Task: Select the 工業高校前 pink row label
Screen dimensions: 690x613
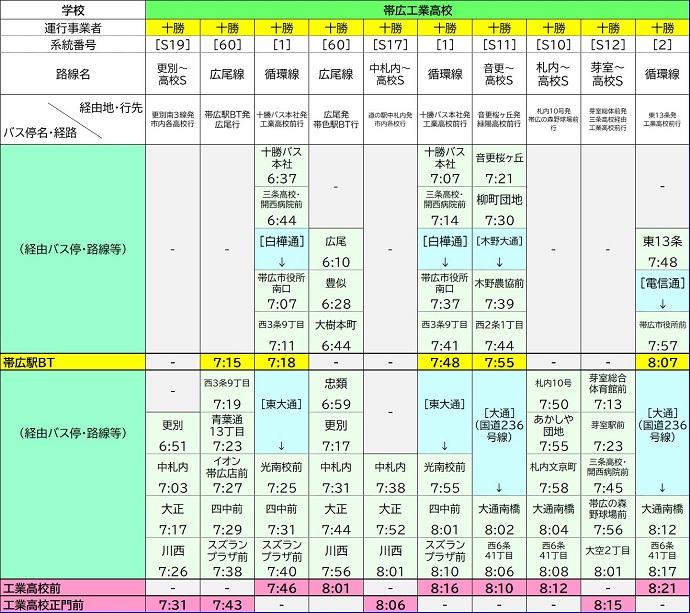Action: (73, 588)
